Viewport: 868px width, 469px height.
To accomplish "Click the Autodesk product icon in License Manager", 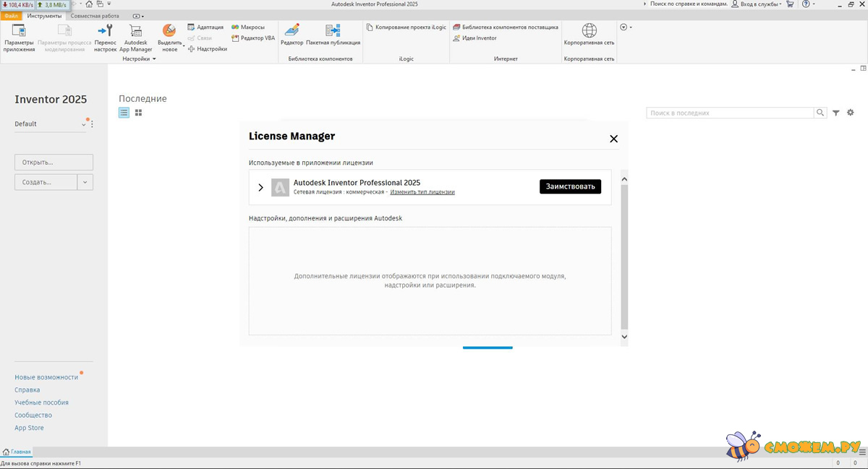I will point(280,187).
